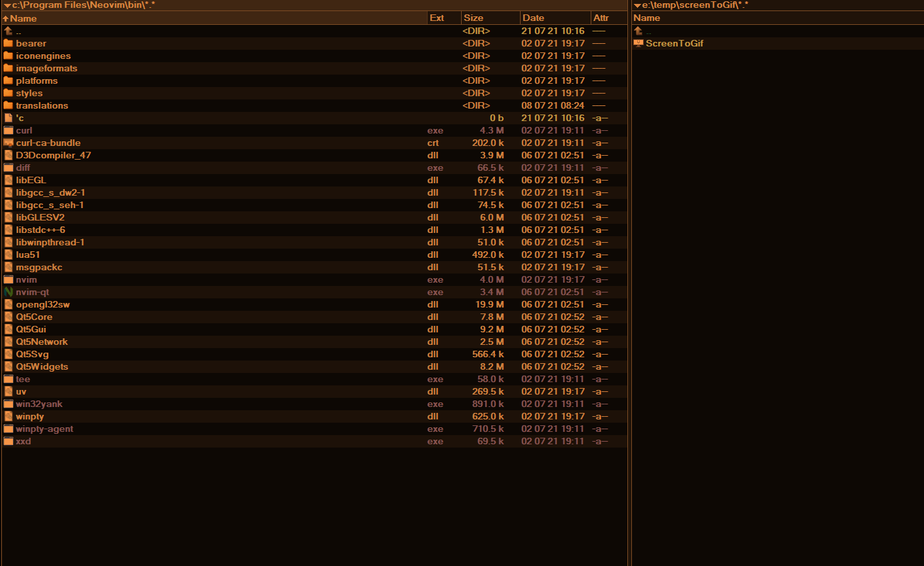
Task: Click the certificate icon beside curl-ca-bundle
Action: click(8, 143)
